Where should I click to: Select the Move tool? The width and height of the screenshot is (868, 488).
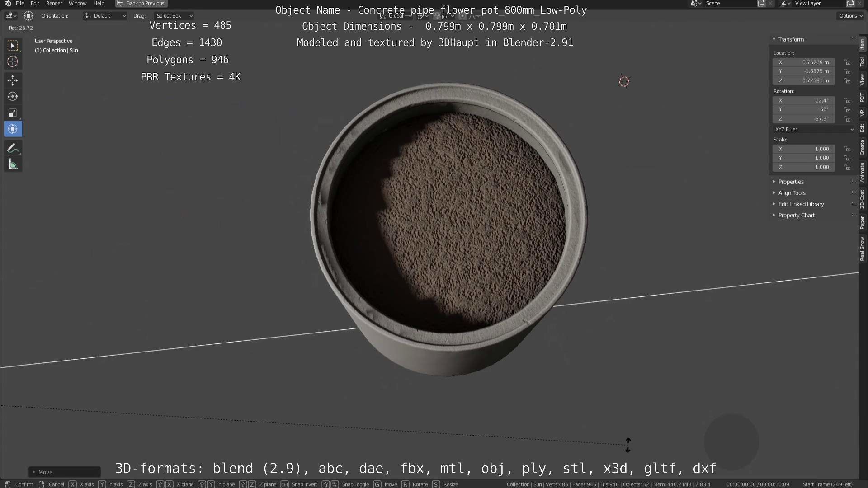click(x=13, y=80)
